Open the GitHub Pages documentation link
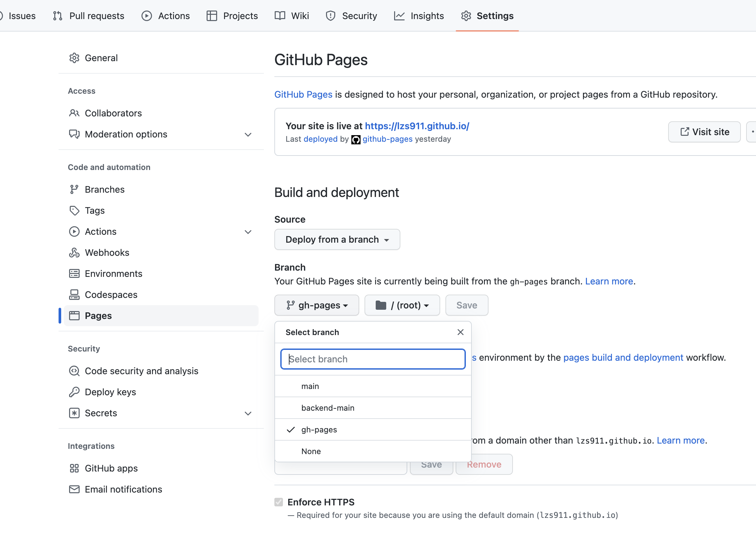756x534 pixels. point(303,94)
